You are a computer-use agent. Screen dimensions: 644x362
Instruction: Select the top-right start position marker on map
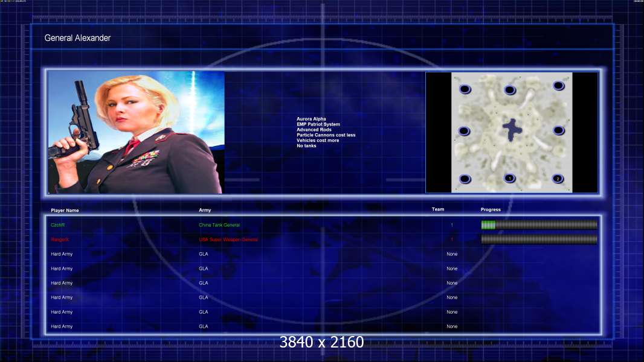click(558, 85)
